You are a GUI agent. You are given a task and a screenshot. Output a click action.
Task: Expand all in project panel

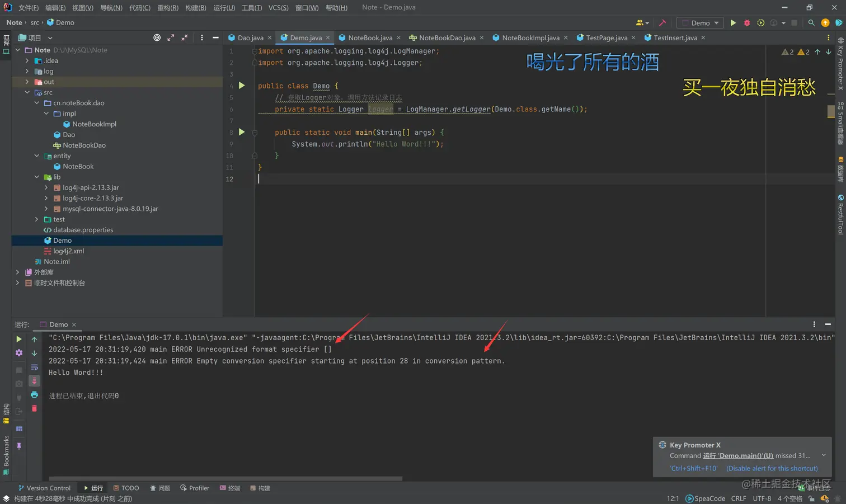(x=171, y=37)
